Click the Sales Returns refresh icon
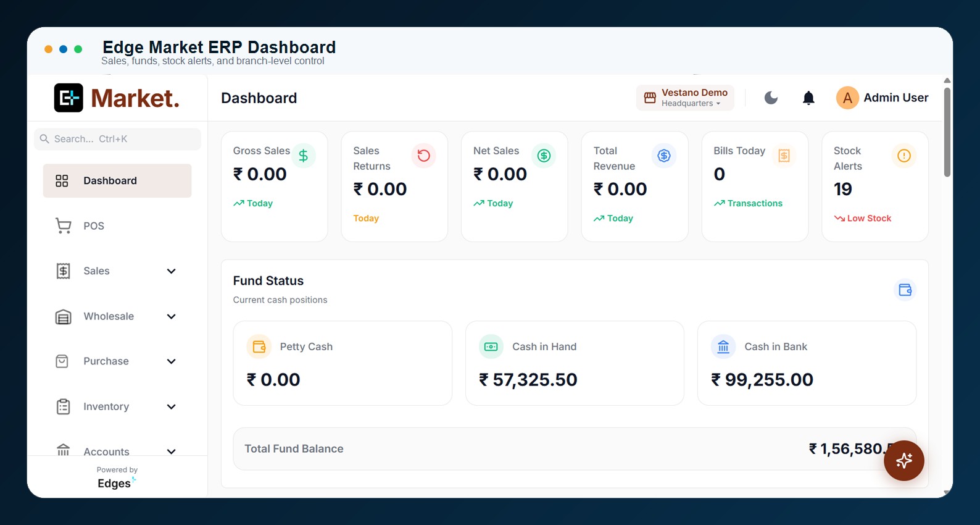This screenshot has height=525, width=980. [x=423, y=156]
